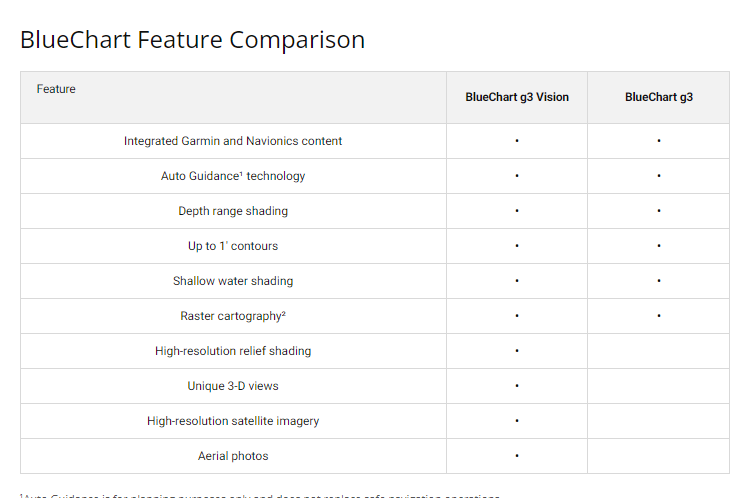The height and width of the screenshot is (498, 748).
Task: Click the BlueChart Feature Comparison heading
Action: click(x=192, y=40)
